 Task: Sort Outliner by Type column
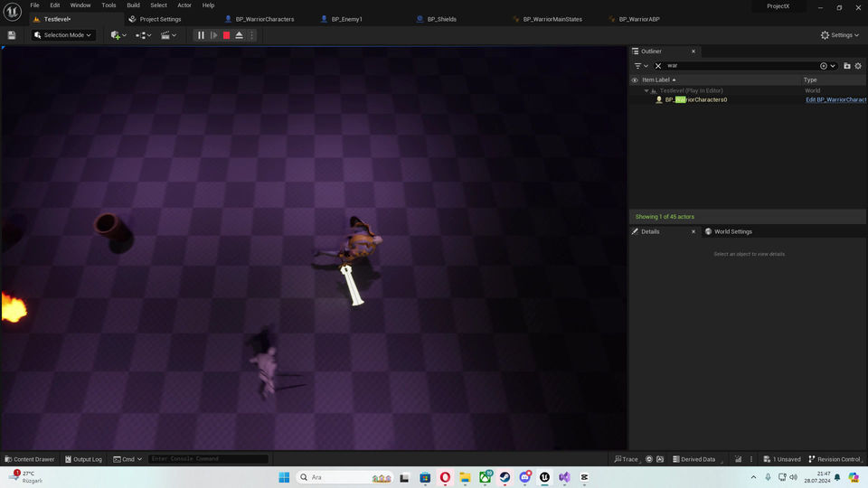(810, 80)
